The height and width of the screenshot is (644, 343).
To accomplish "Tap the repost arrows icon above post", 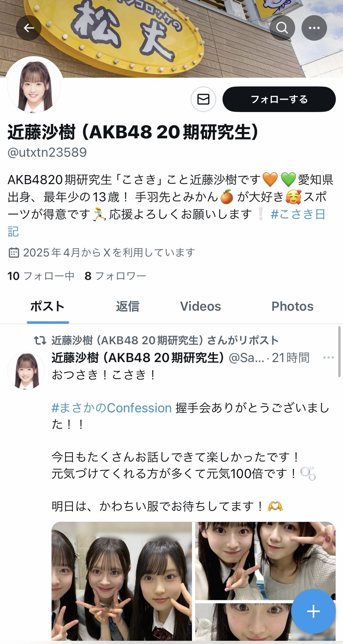I will click(x=40, y=340).
